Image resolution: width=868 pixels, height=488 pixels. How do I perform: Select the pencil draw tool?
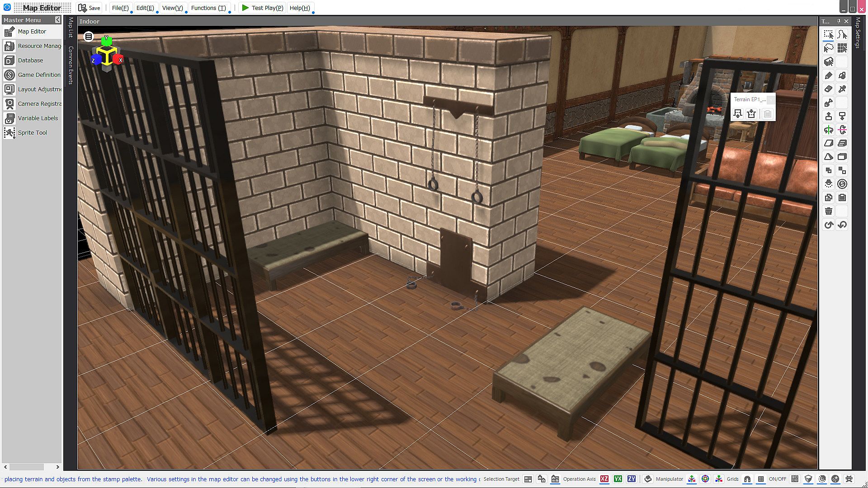(x=828, y=75)
